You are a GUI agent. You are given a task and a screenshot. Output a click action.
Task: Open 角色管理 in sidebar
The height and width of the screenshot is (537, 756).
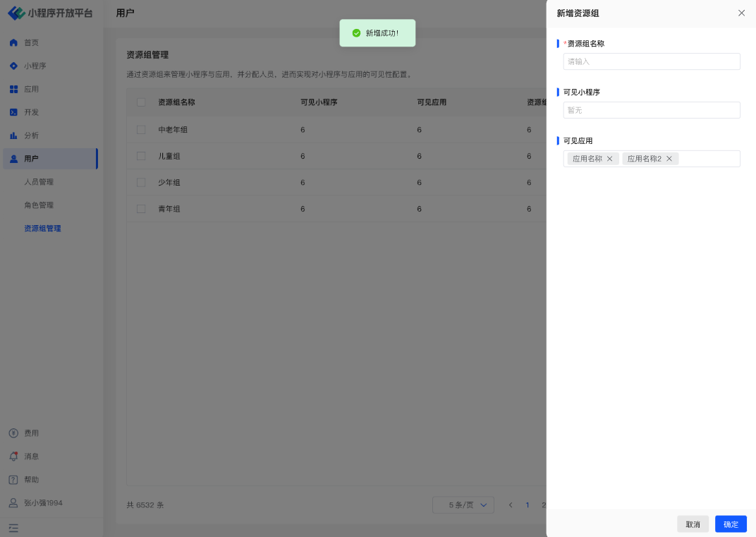(39, 205)
